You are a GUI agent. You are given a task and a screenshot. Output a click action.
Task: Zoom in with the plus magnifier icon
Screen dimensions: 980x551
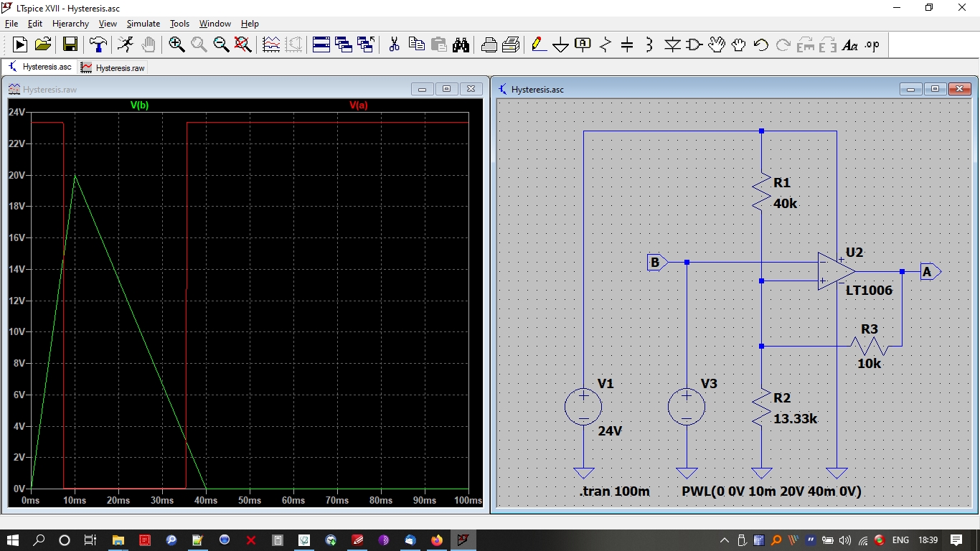pyautogui.click(x=176, y=44)
